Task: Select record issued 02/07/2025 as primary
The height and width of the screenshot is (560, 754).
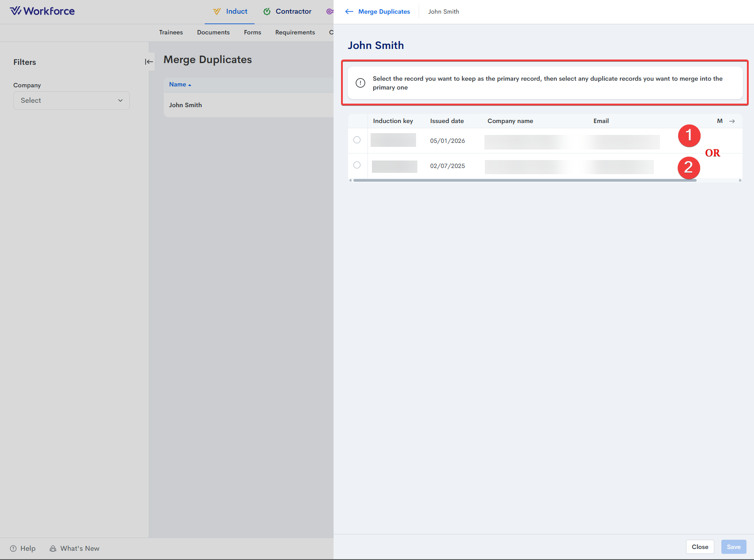Action: [x=357, y=165]
